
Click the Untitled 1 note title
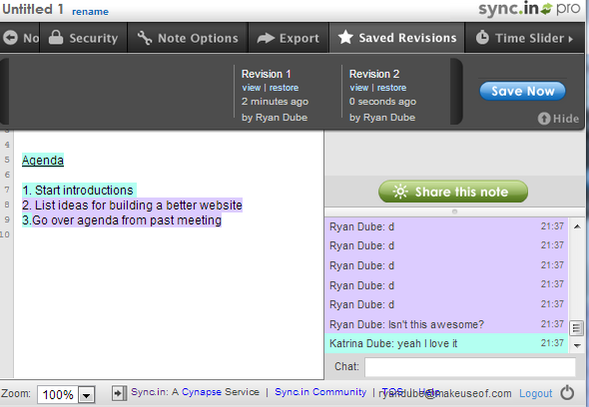coord(33,9)
